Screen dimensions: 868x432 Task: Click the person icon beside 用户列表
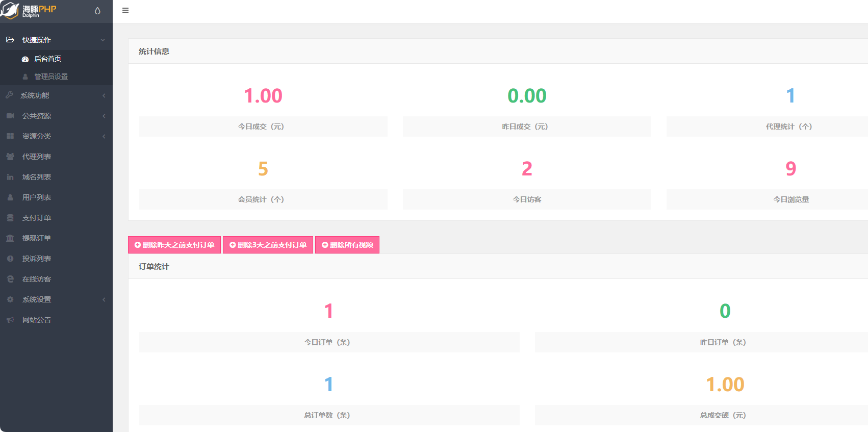[10, 197]
